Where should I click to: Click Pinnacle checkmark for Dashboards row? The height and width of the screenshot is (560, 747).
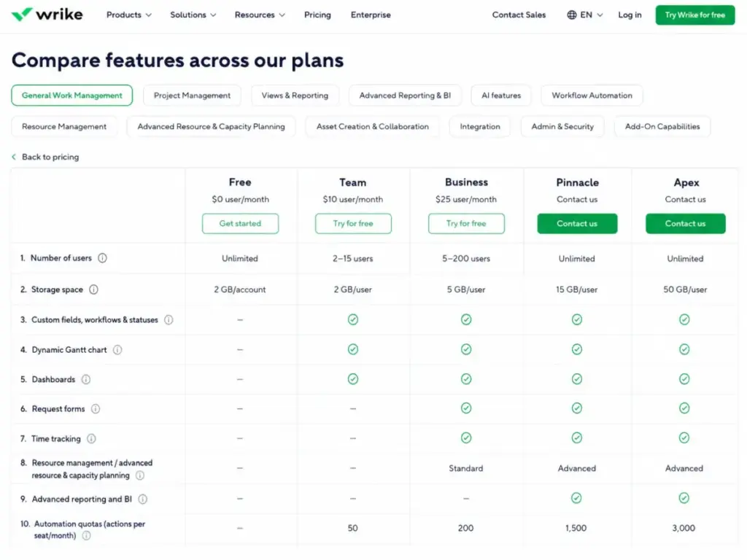click(576, 379)
